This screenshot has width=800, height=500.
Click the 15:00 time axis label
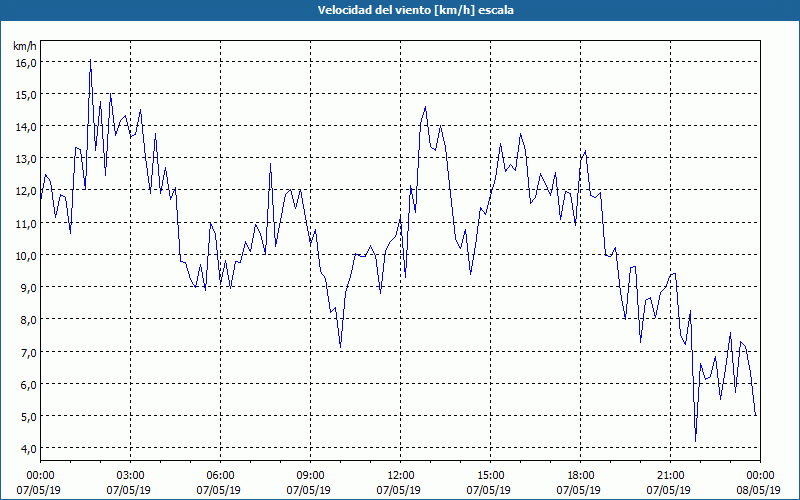(490, 476)
